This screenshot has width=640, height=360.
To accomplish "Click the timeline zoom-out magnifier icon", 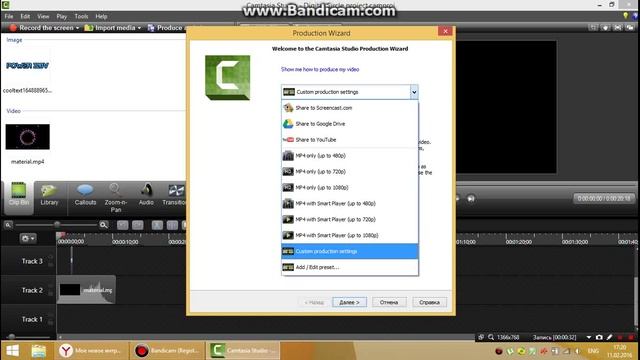I will pos(8,225).
